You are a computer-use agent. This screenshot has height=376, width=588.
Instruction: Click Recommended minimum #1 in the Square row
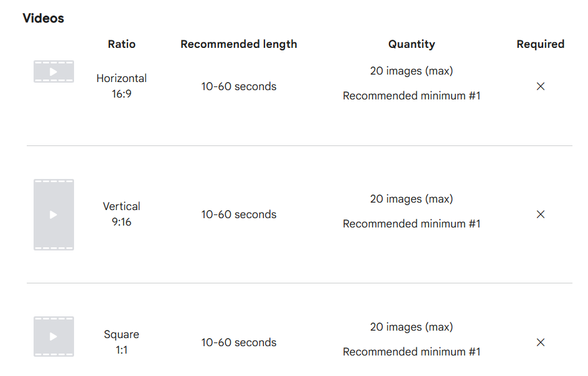pos(411,352)
